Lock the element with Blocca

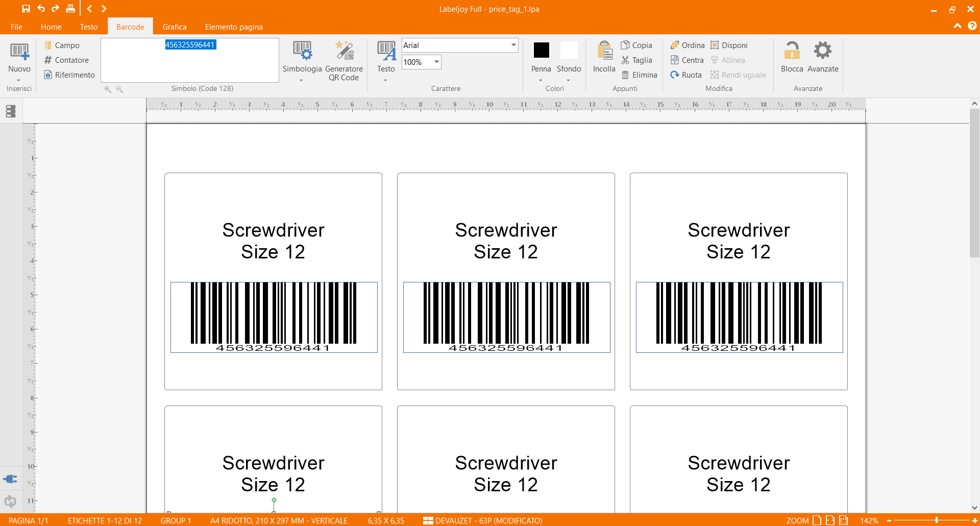[792, 57]
